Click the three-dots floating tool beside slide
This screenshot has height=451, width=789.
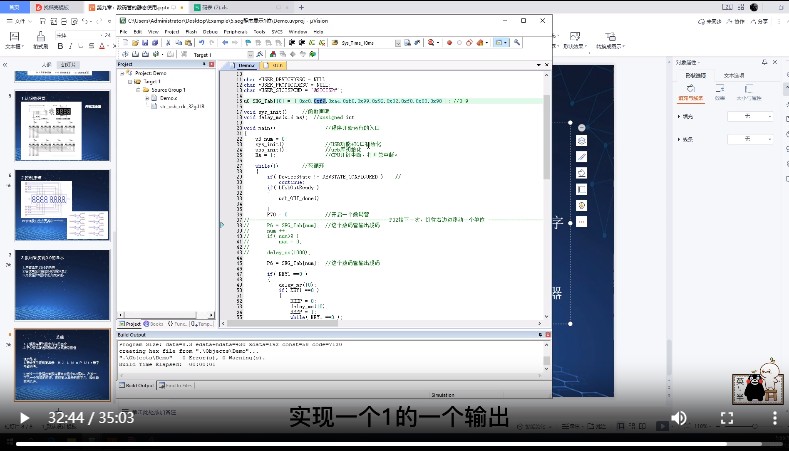point(581,221)
